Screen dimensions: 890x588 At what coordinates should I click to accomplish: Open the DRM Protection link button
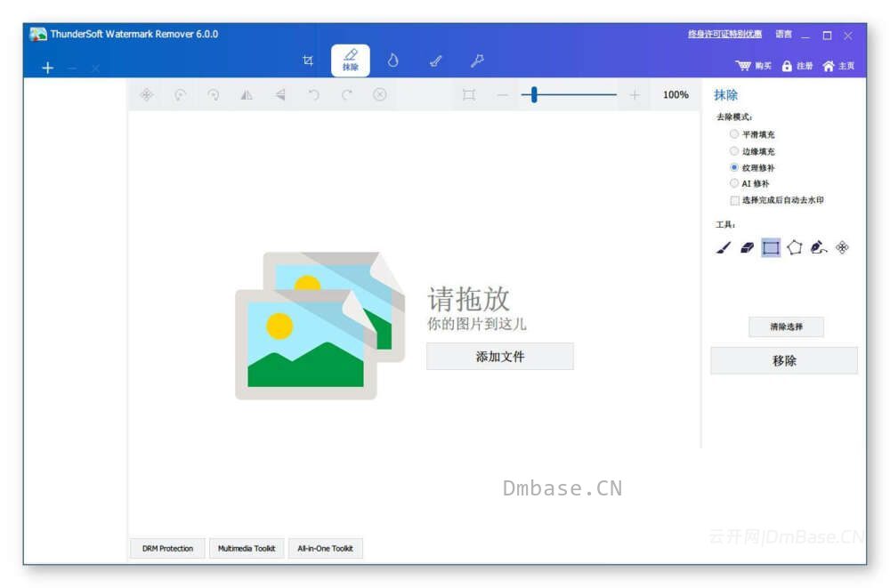(167, 548)
